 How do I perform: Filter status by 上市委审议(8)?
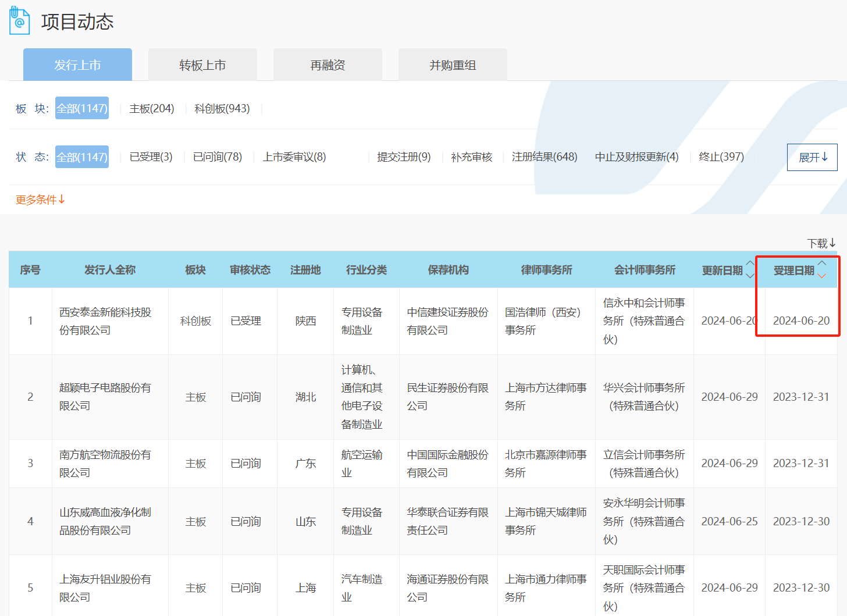[294, 157]
